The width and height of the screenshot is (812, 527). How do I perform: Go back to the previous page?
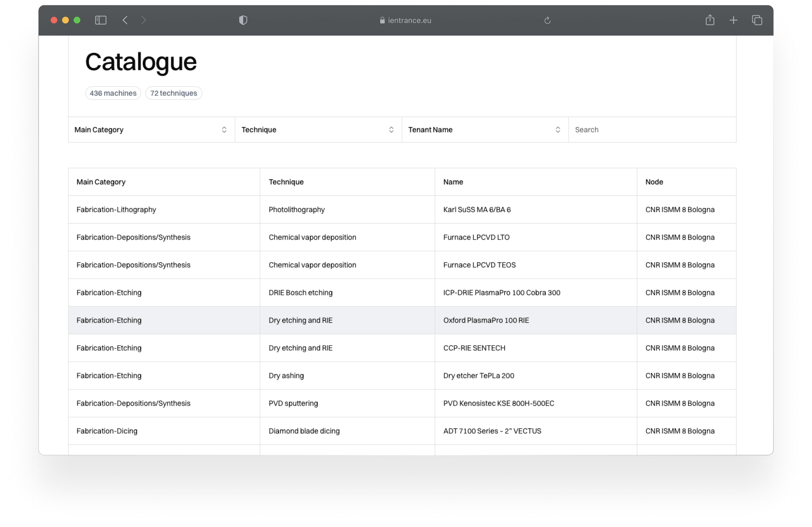[125, 20]
